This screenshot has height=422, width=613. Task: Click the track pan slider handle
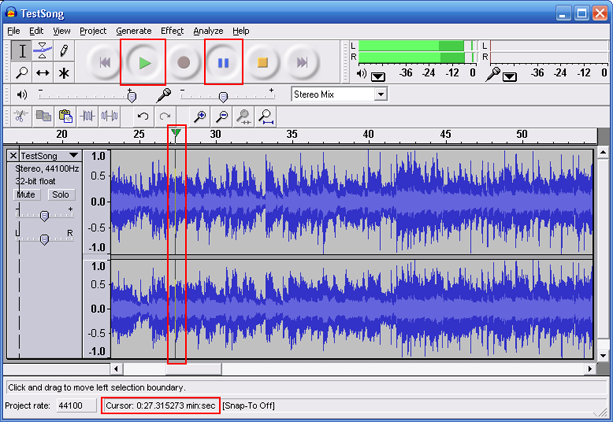(44, 239)
